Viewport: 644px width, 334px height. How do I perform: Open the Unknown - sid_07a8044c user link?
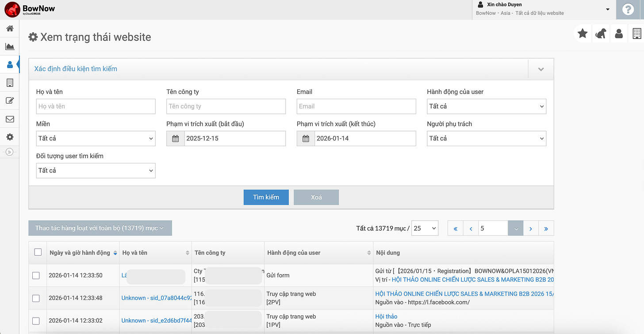[x=157, y=298]
